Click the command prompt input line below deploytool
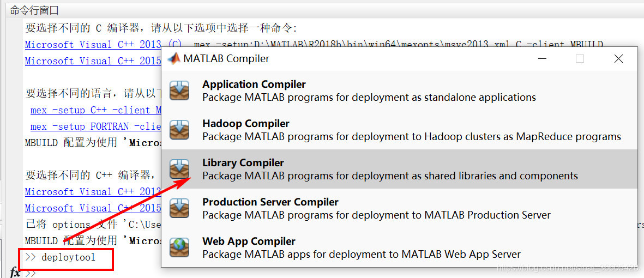The height and width of the screenshot is (278, 644). coord(92,274)
